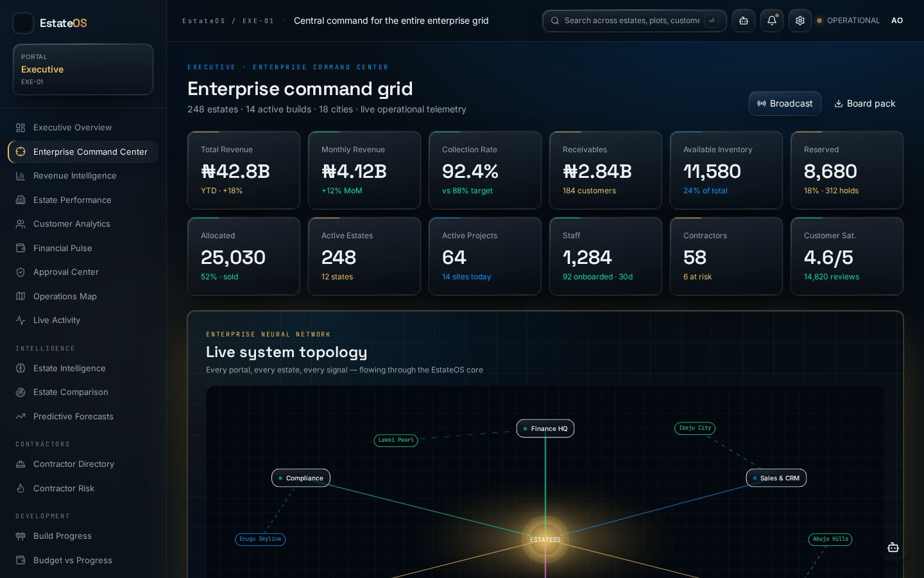Go to Estate Comparison
Screen dimensions: 924x578
pyautogui.click(x=83, y=392)
